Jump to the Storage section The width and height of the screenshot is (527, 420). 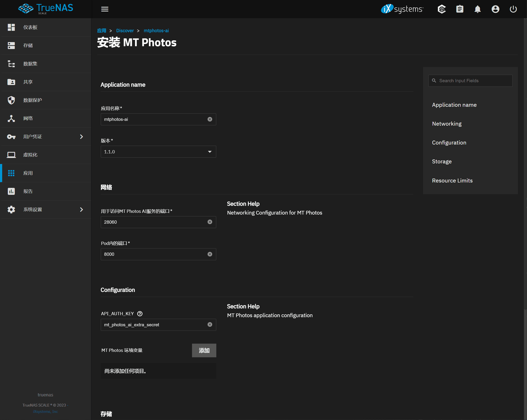442,162
